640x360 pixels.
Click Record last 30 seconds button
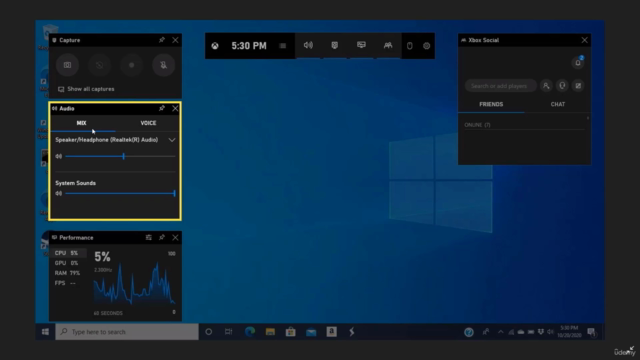99,65
